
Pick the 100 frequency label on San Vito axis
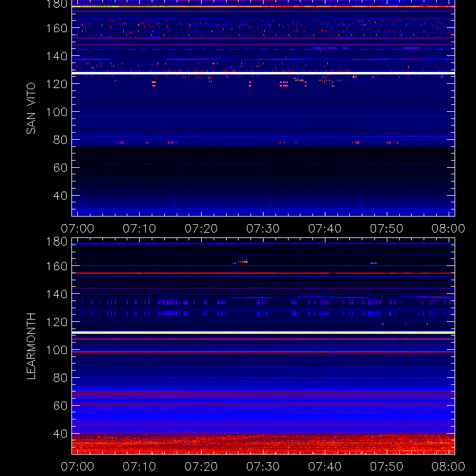coord(57,112)
